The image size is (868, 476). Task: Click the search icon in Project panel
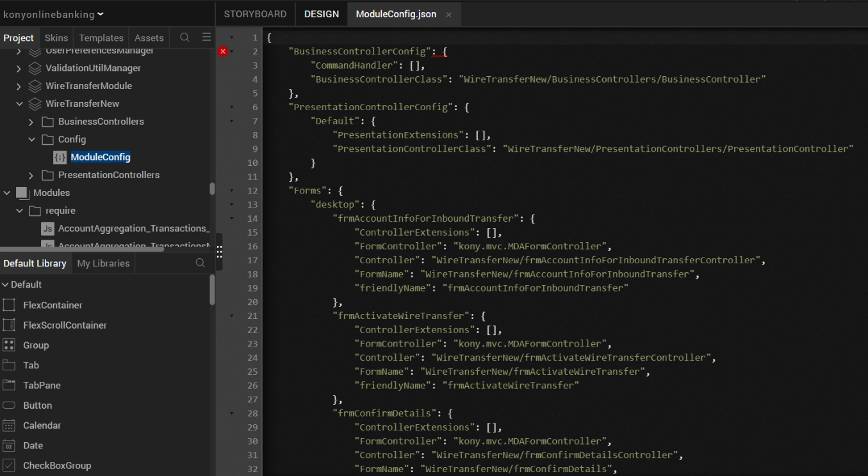coord(184,38)
